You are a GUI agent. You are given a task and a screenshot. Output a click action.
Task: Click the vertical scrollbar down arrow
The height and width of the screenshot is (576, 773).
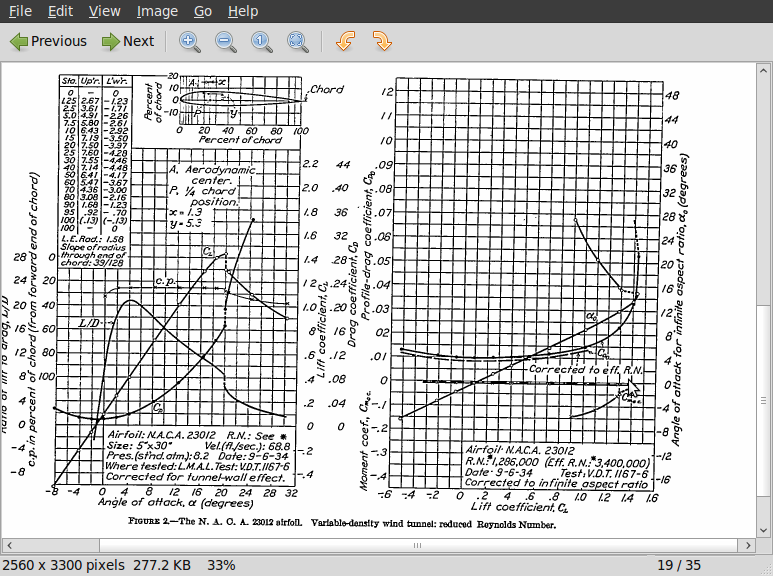click(x=764, y=529)
